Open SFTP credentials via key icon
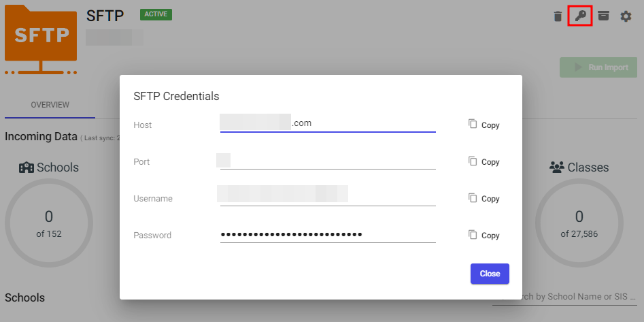Image resolution: width=644 pixels, height=322 pixels. (580, 16)
